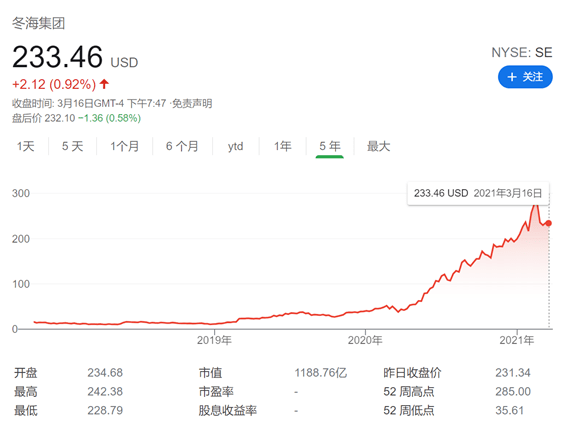This screenshot has width=580, height=430.
Task: Click the 233.46 USD chart tooltip
Action: coord(478,193)
